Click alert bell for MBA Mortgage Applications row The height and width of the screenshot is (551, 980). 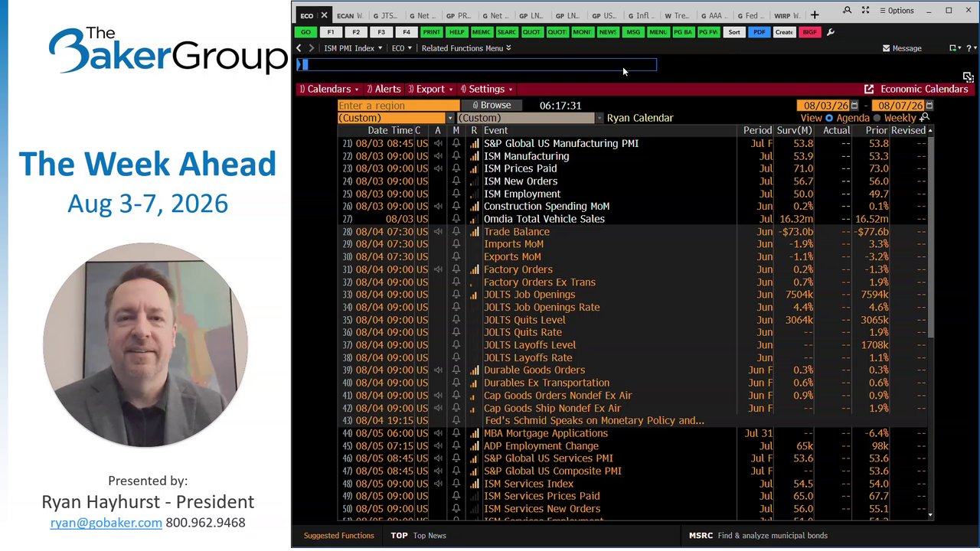456,433
